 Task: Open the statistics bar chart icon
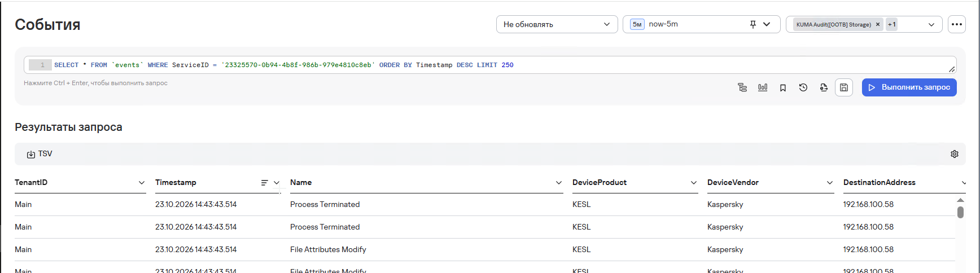point(763,87)
